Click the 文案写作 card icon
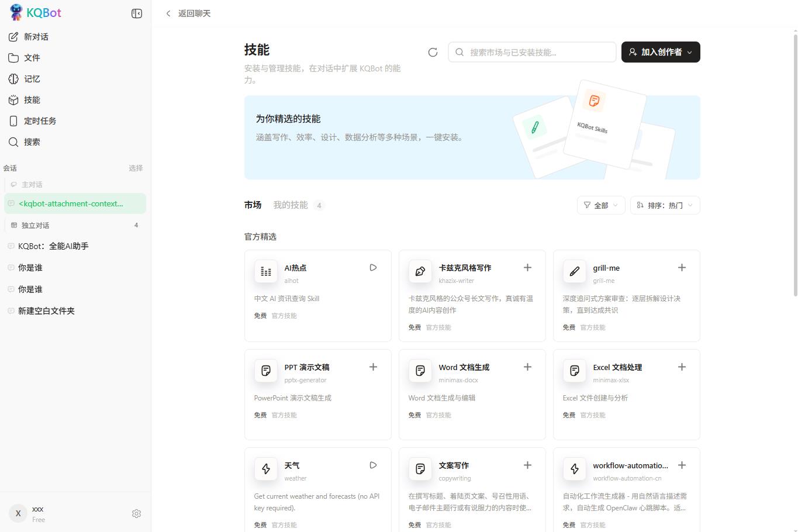This screenshot has width=798, height=532. [420, 469]
